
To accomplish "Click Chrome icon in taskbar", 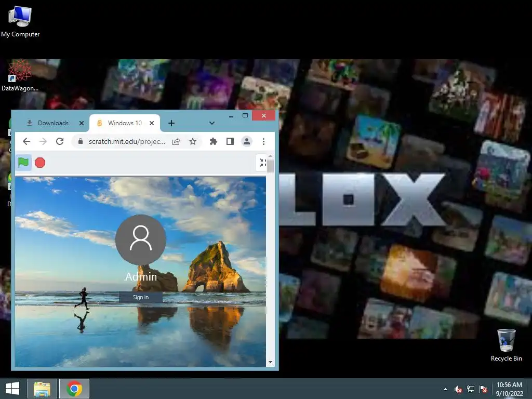I will (74, 389).
